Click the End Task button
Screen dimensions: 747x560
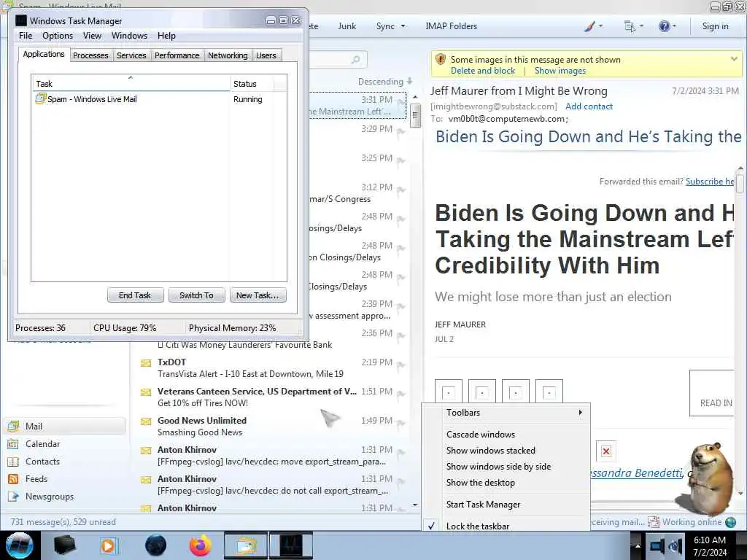[x=135, y=295]
